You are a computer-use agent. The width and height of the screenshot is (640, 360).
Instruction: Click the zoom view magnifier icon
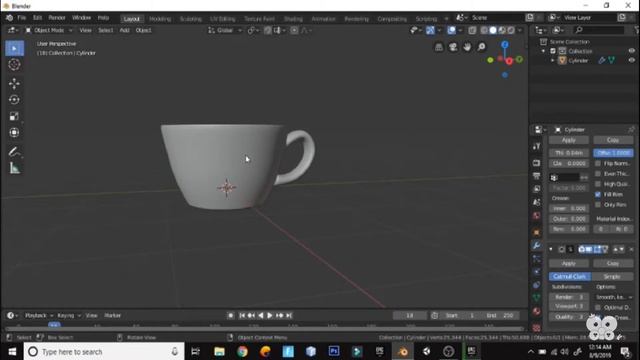pos(482,47)
